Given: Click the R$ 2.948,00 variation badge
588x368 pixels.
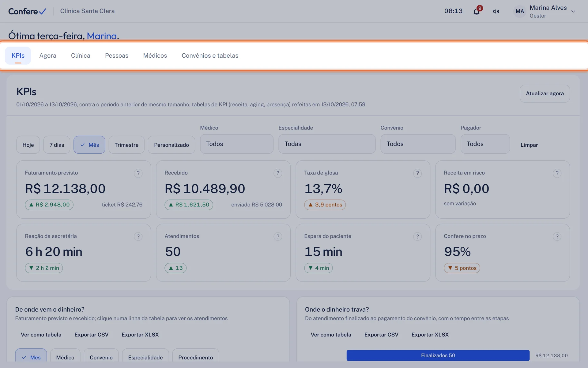Looking at the screenshot, I should 49,205.
